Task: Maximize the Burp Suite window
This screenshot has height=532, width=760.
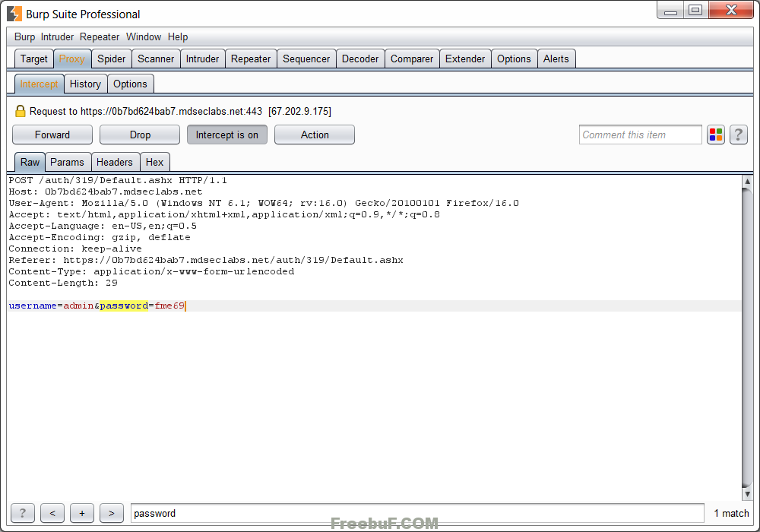Action: tap(695, 10)
